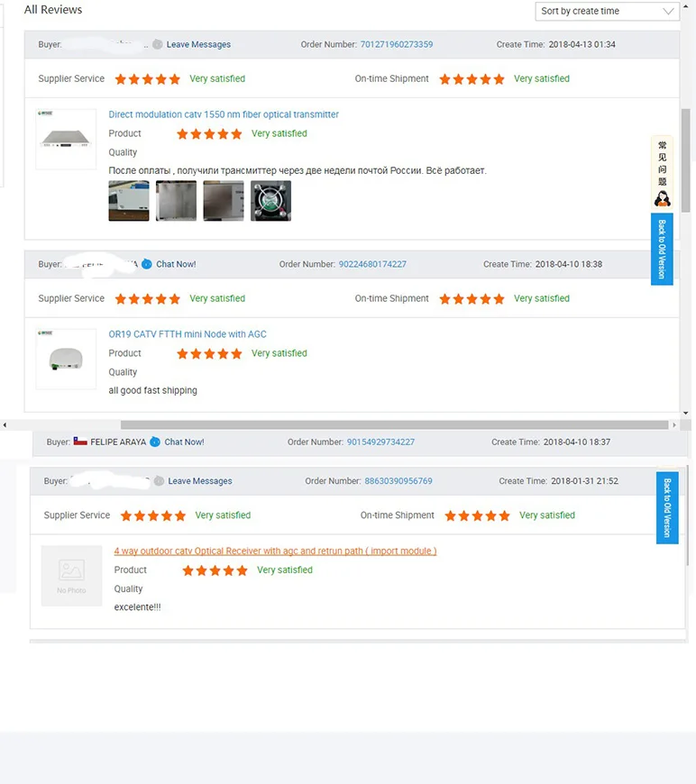Click message icon beside top Leave Messages

tap(158, 44)
